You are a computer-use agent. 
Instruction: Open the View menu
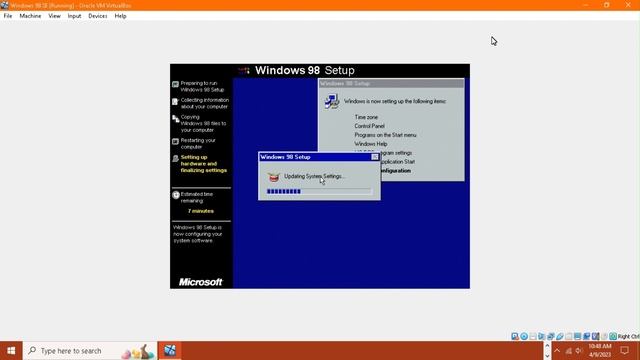(x=54, y=16)
